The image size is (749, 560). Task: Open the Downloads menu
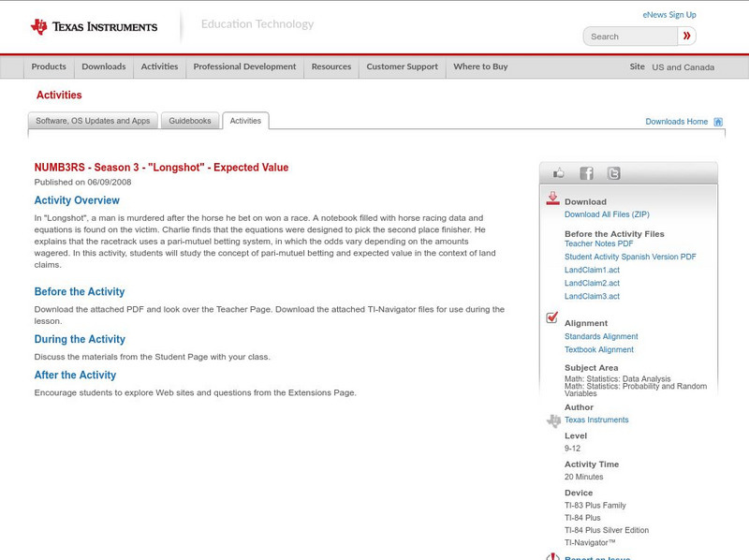point(104,66)
